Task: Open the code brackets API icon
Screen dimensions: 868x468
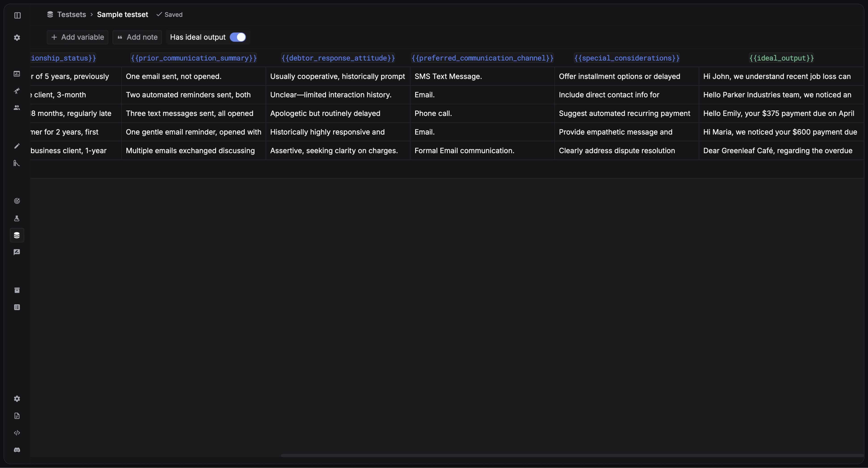Action: pyautogui.click(x=17, y=433)
